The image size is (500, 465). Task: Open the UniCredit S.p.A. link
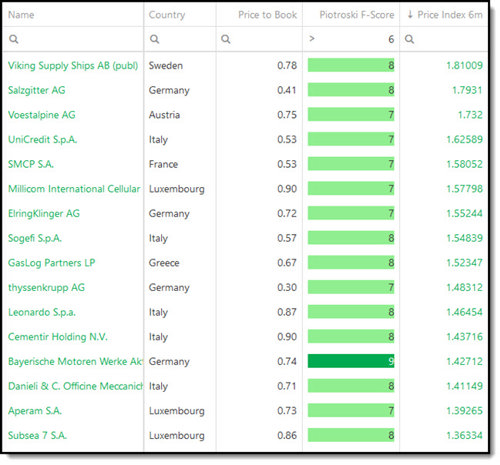click(x=42, y=140)
